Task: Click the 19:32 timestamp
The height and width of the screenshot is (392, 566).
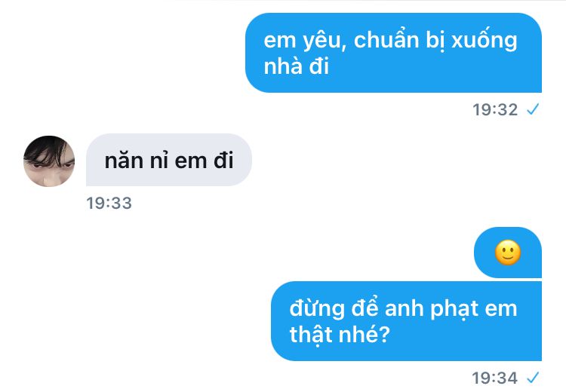Action: click(x=495, y=109)
